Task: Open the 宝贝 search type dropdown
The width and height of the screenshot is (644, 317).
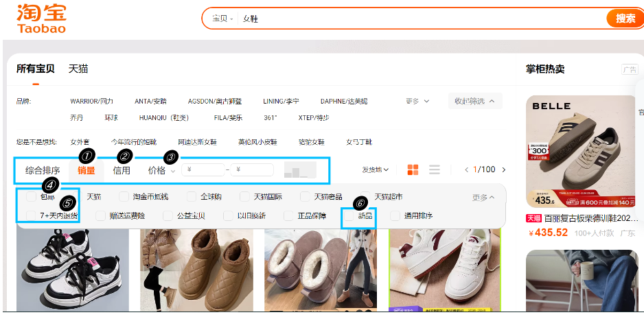Action: (x=222, y=19)
